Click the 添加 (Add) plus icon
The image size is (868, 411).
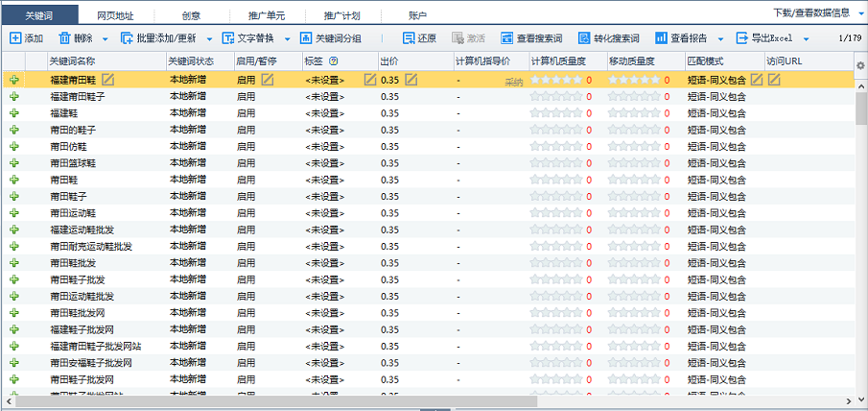[x=15, y=38]
